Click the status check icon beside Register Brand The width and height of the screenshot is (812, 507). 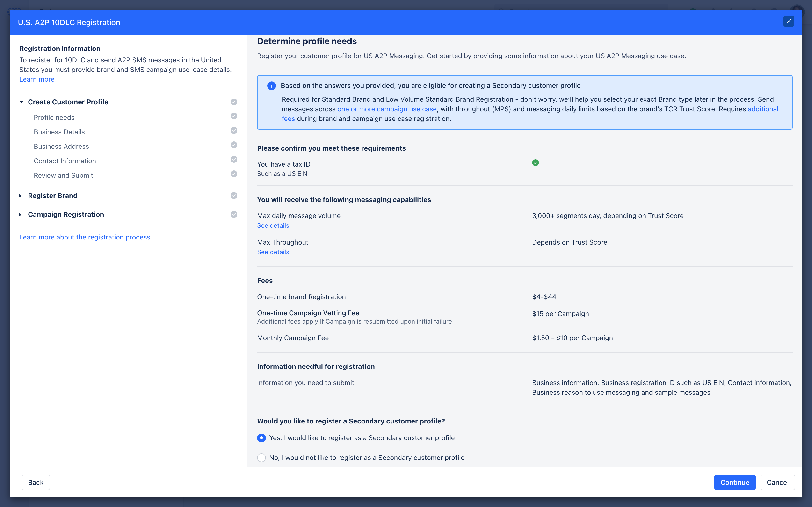tap(234, 196)
